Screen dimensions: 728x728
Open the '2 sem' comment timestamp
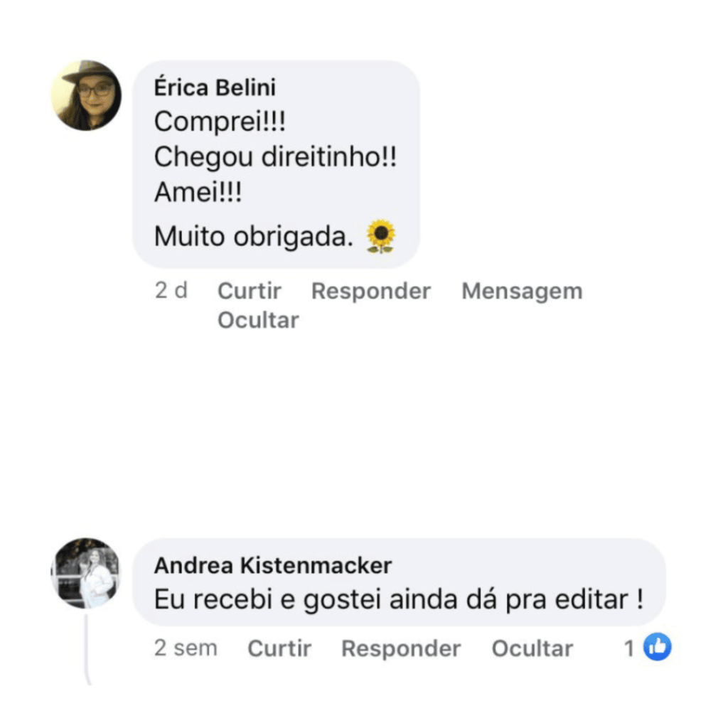click(186, 648)
